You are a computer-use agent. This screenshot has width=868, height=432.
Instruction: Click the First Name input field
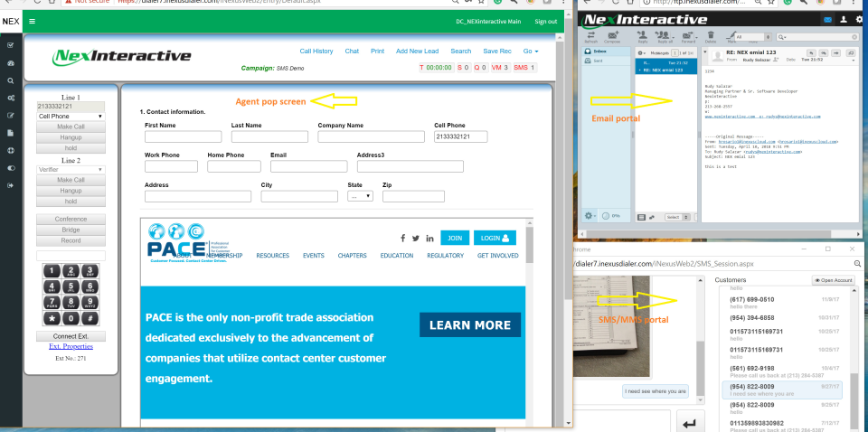pyautogui.click(x=184, y=136)
